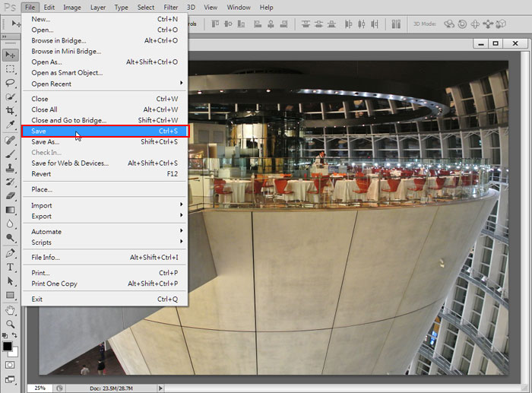This screenshot has height=393, width=532.
Task: Choose Browse in Mini Bridge...
Action: 104,51
